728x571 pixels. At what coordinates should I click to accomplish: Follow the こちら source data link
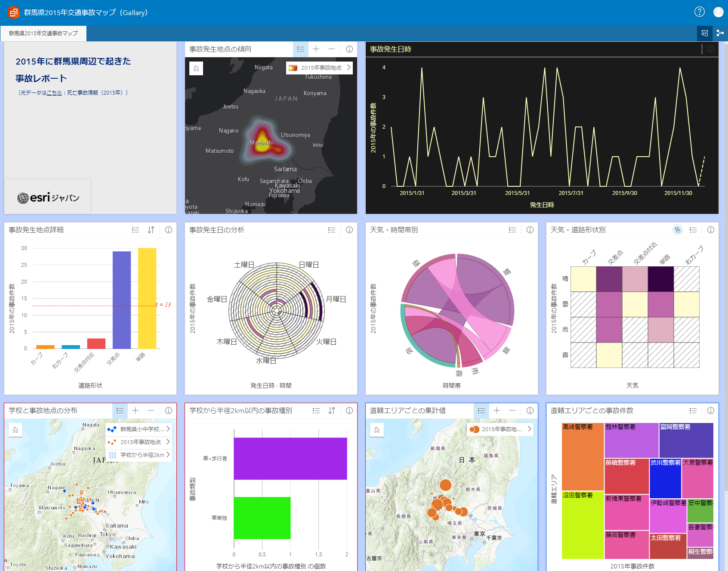tap(54, 93)
